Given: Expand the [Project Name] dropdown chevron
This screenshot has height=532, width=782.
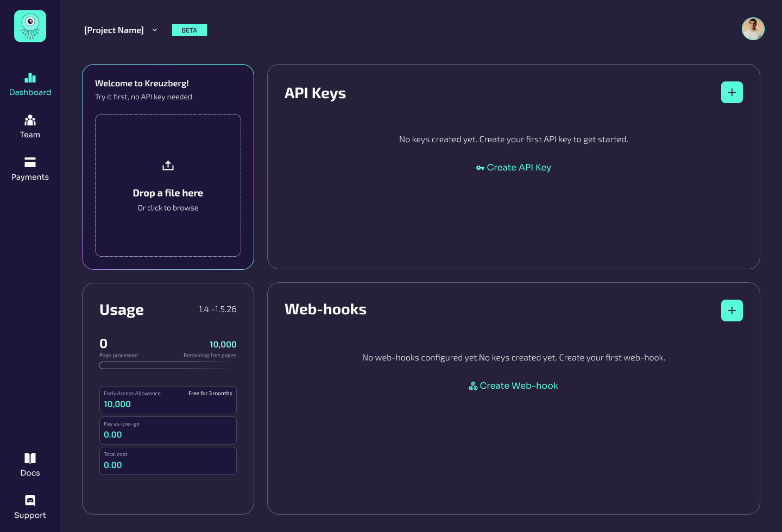Looking at the screenshot, I should (155, 30).
